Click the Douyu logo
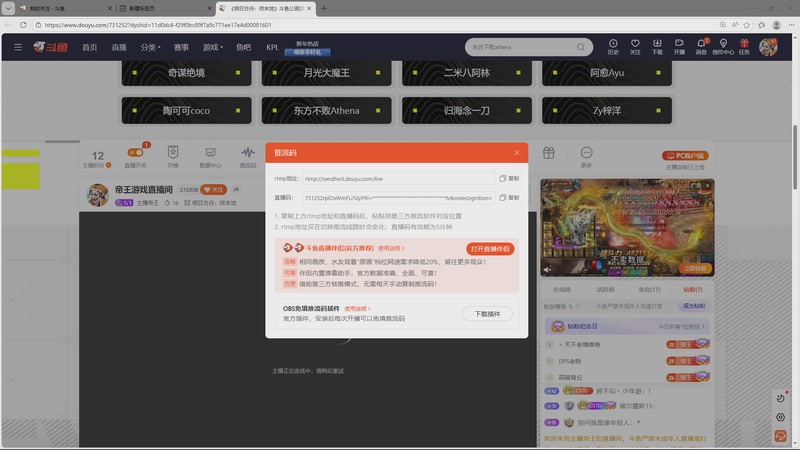The image size is (800, 450). tap(51, 47)
